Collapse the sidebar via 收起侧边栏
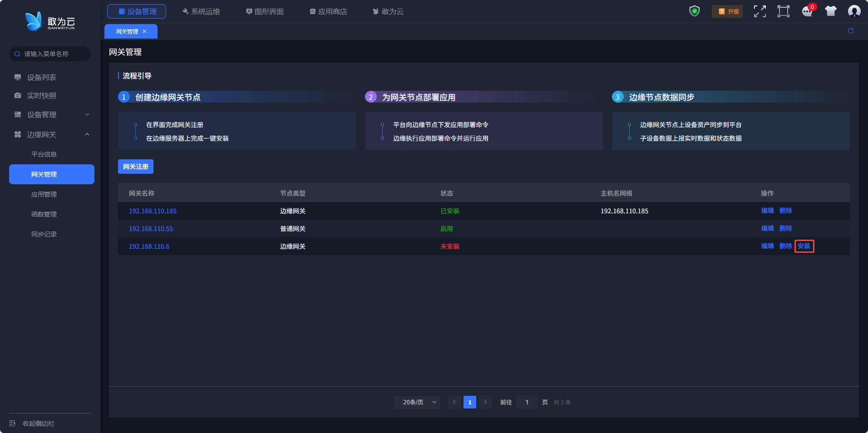Screen dimensions: 868x433 [32, 423]
